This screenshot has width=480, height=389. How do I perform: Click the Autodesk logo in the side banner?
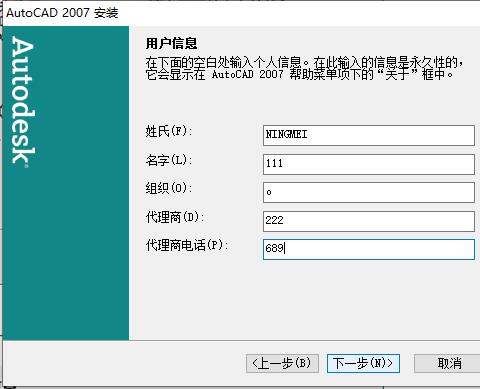coord(23,102)
